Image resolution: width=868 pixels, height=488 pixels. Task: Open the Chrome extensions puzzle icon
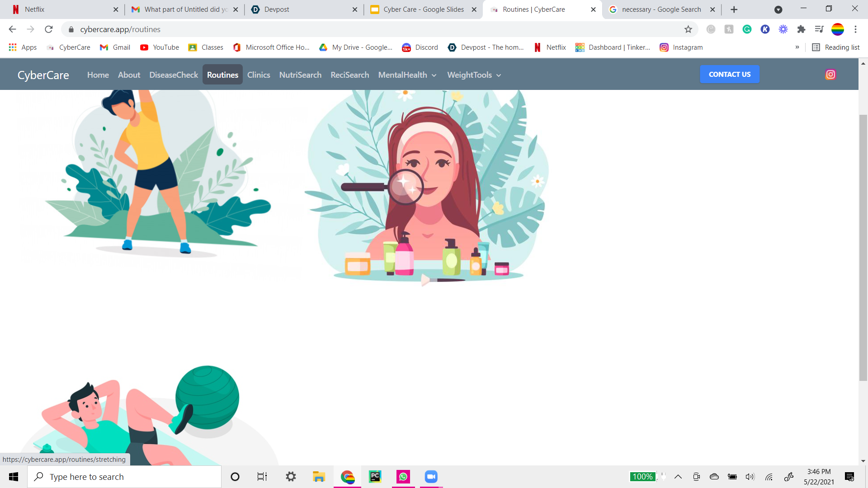coord(801,29)
